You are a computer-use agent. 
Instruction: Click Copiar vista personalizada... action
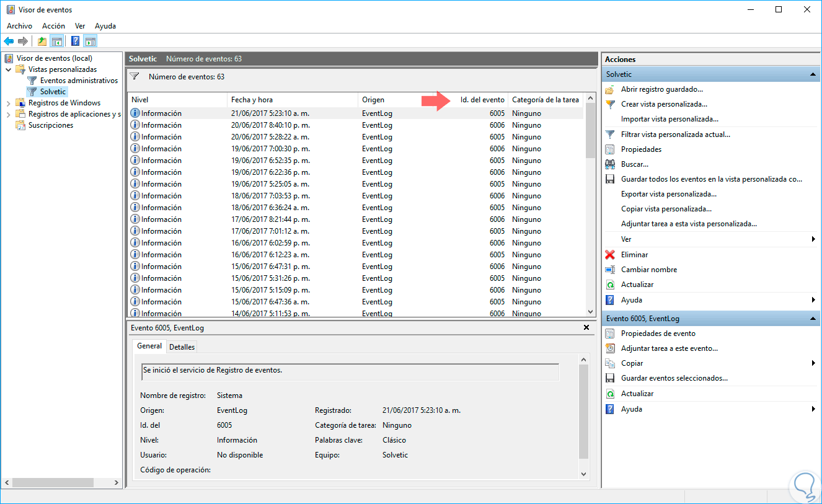[x=666, y=209]
